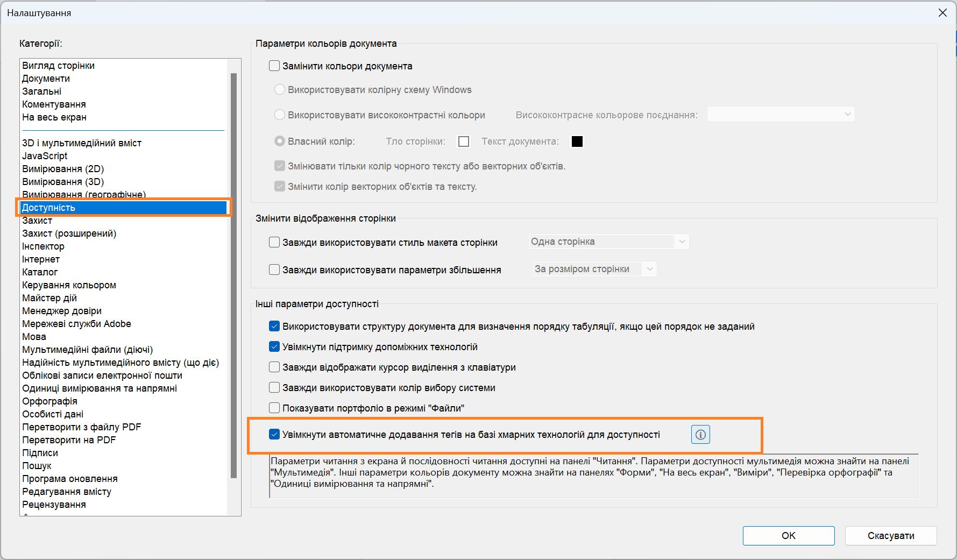Open Висококонтрасне кольорове поєднання dropdown
Screen dimensions: 957x560
point(781,114)
